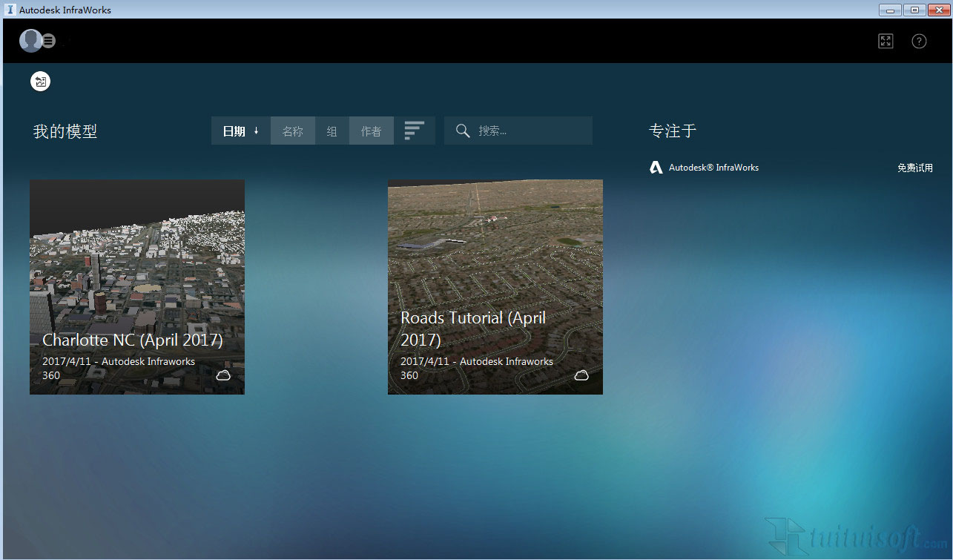This screenshot has height=560, width=953.
Task: Click the magnifier search icon
Action: pos(463,131)
